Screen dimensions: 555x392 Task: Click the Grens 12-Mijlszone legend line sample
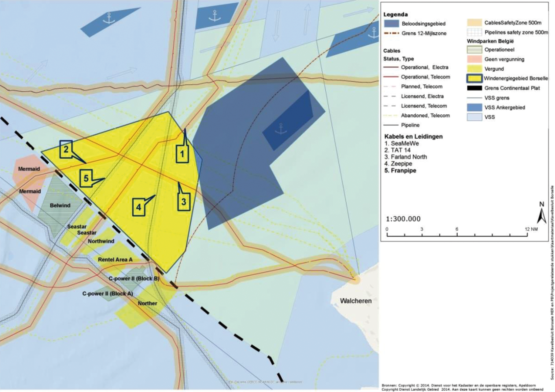(x=391, y=33)
